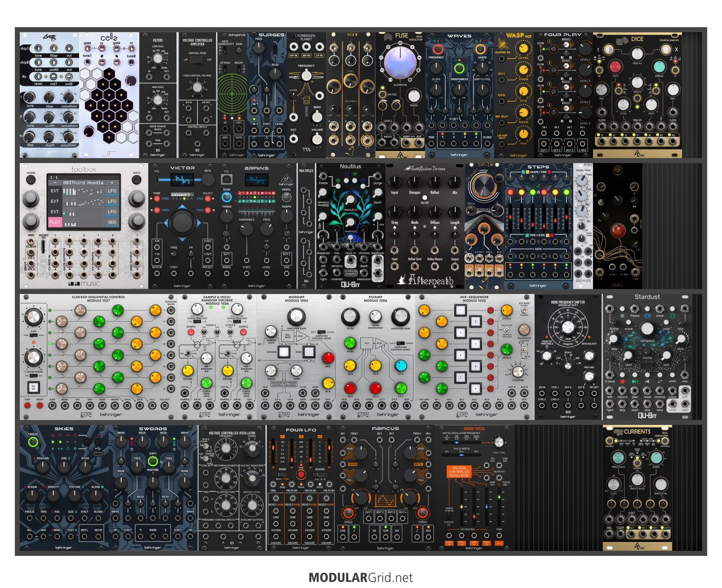Viewport: 722px width, 588px height.
Task: Flip the LIN/EXP control mode switch on 902
Action: coord(197,59)
